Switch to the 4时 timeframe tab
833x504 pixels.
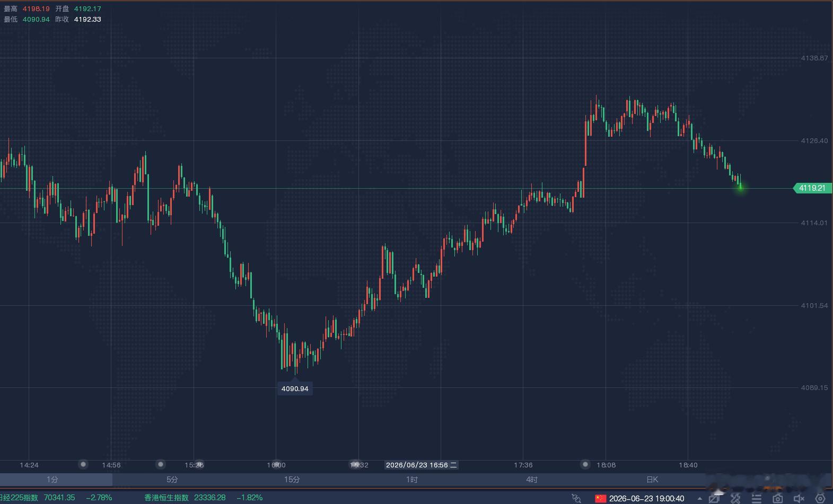click(x=532, y=480)
